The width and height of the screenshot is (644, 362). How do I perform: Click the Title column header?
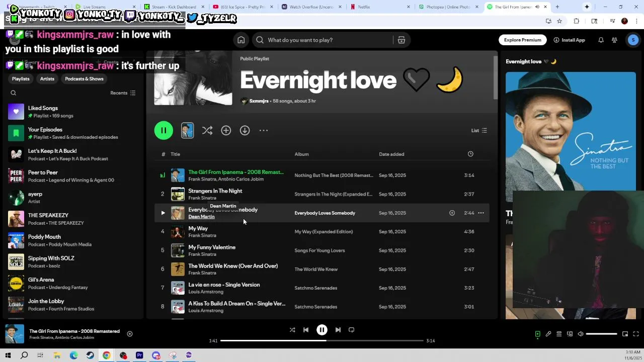point(175,154)
